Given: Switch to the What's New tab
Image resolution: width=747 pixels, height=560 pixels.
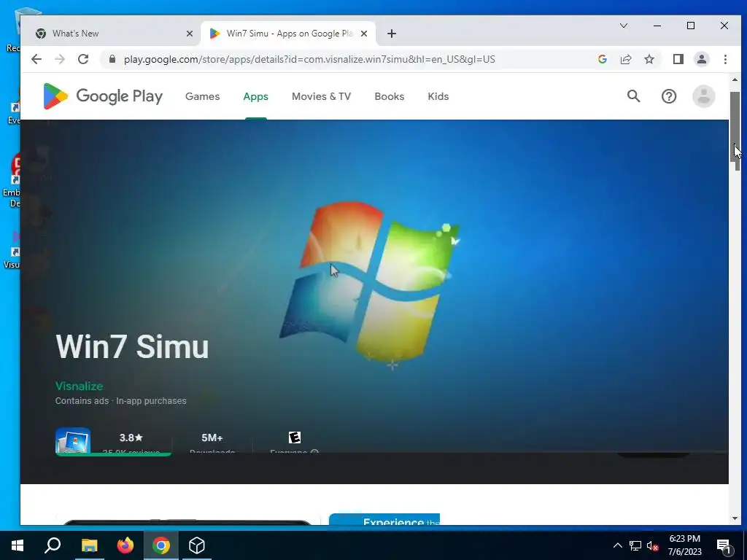Looking at the screenshot, I should (115, 34).
